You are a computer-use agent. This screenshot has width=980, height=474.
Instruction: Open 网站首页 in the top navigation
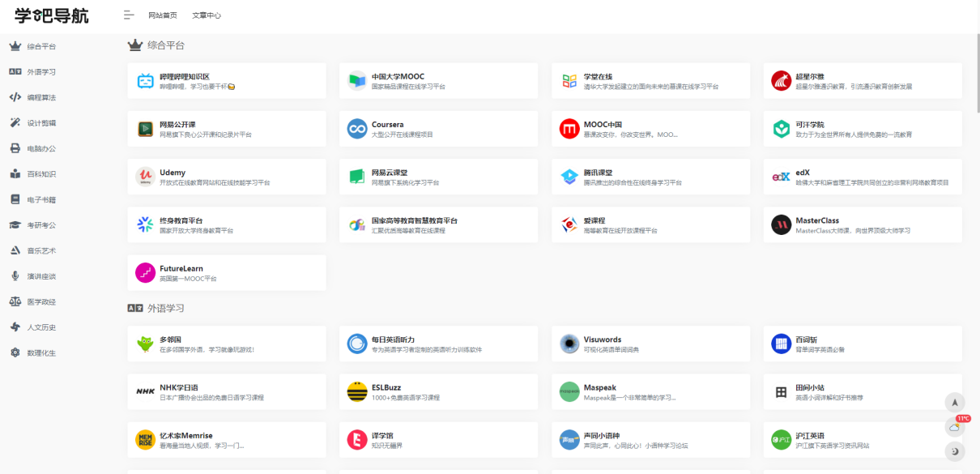pyautogui.click(x=163, y=15)
